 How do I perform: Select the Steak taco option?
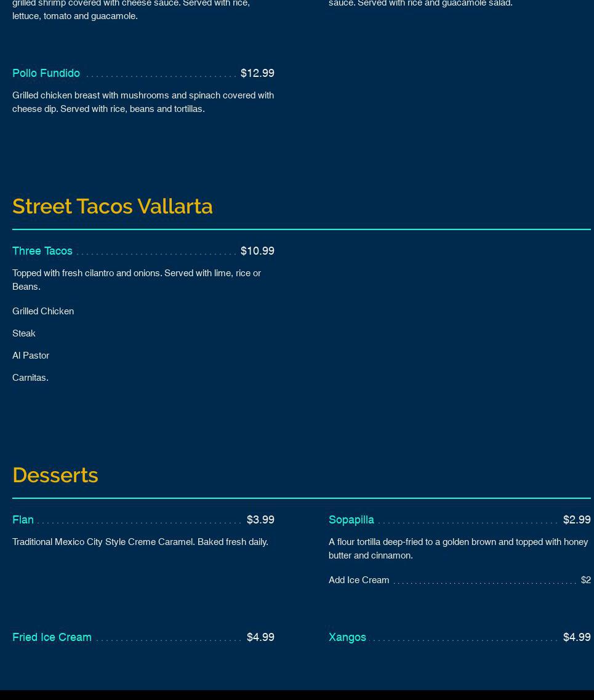pos(24,333)
